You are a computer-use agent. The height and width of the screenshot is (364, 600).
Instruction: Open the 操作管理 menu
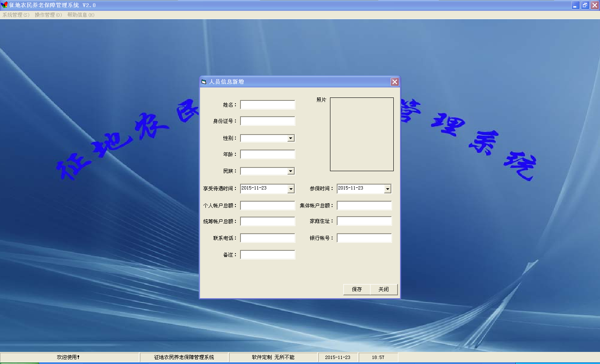tap(48, 15)
